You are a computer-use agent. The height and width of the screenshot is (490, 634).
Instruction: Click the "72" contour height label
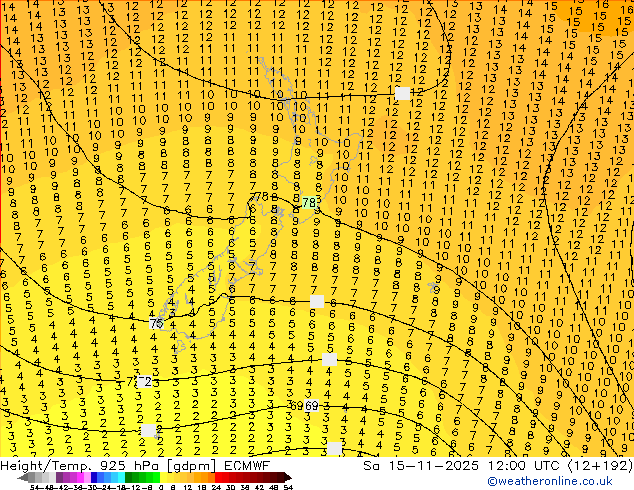144,382
